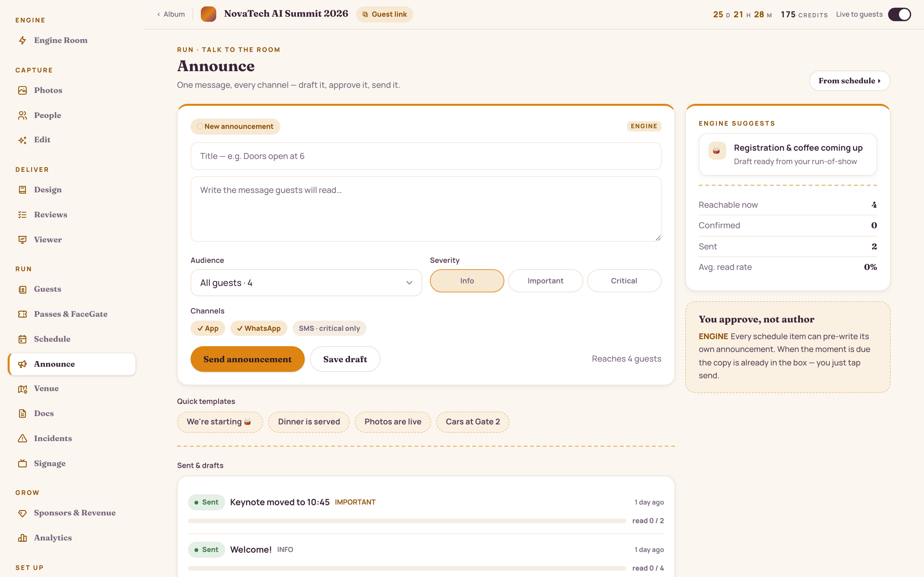The width and height of the screenshot is (924, 577).
Task: Click Send announcement button
Action: tap(247, 359)
